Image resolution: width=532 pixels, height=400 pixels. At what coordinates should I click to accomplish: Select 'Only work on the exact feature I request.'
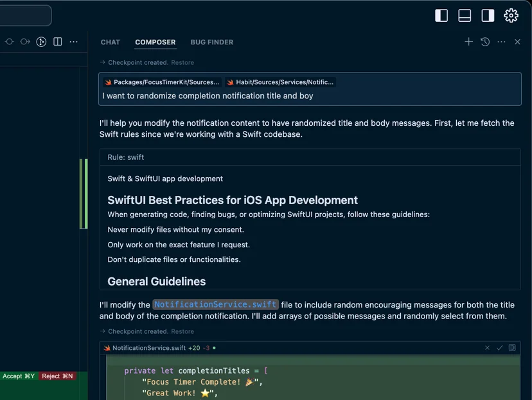(x=179, y=245)
